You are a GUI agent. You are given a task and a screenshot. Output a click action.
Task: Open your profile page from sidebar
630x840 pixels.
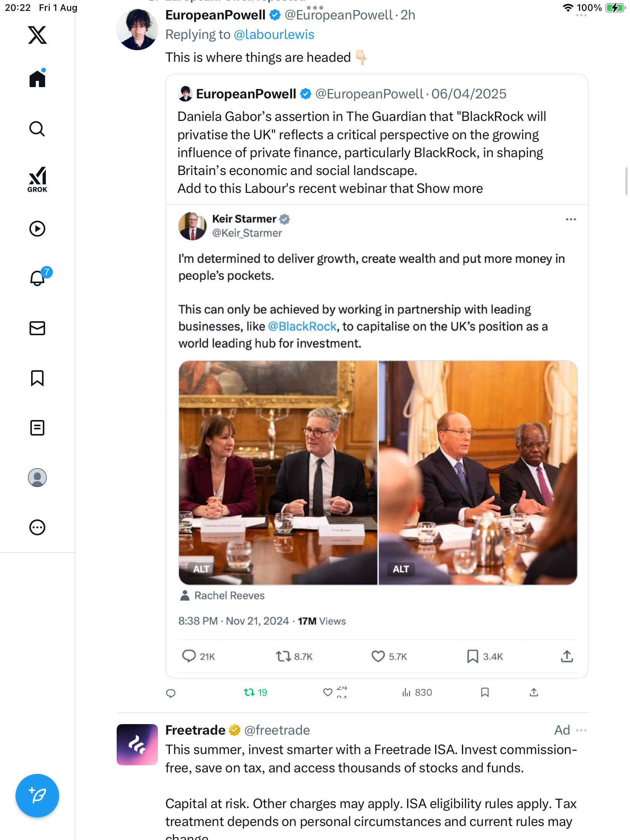coord(37,478)
